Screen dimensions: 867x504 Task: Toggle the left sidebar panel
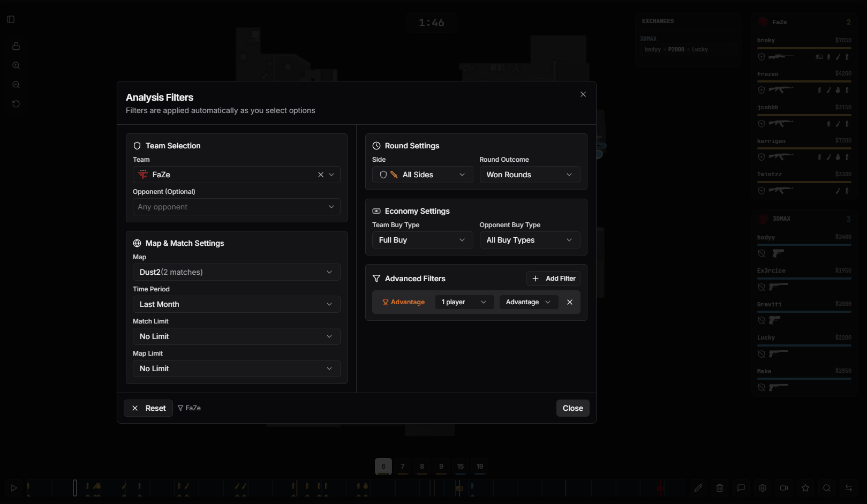11,19
